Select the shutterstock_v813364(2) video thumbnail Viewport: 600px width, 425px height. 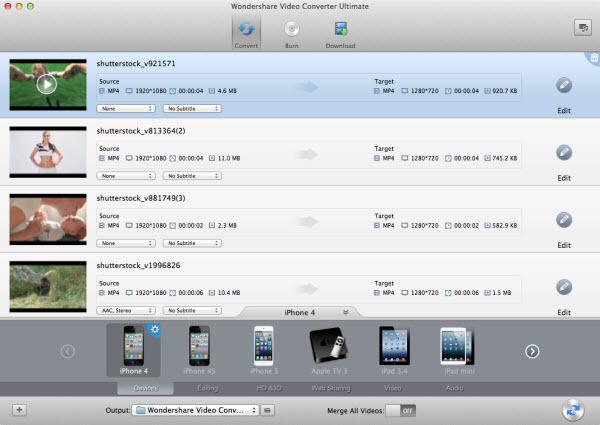[x=48, y=152]
